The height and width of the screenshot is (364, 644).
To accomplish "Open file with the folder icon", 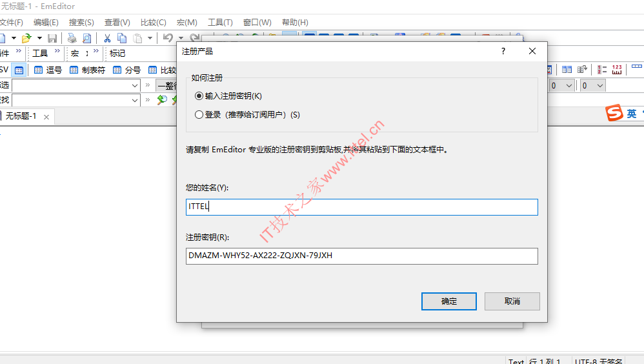I will (x=26, y=38).
